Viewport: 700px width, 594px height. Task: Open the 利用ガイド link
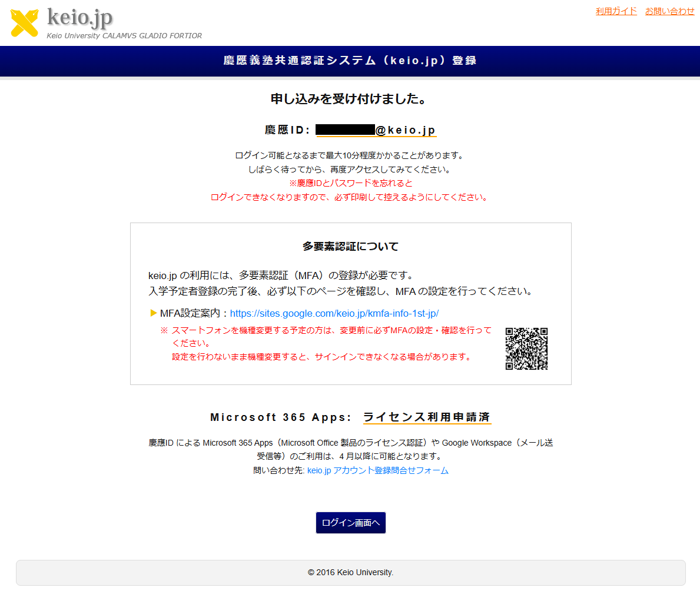[616, 11]
